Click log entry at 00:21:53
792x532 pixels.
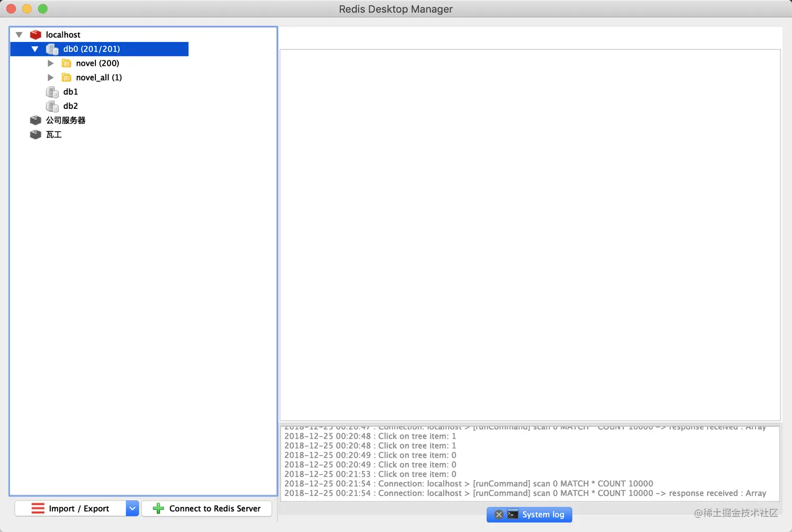[x=370, y=474]
